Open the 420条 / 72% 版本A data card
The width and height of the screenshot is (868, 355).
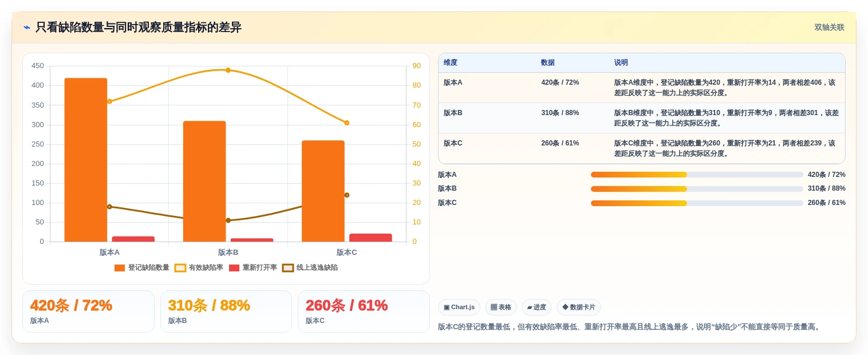[88, 311]
